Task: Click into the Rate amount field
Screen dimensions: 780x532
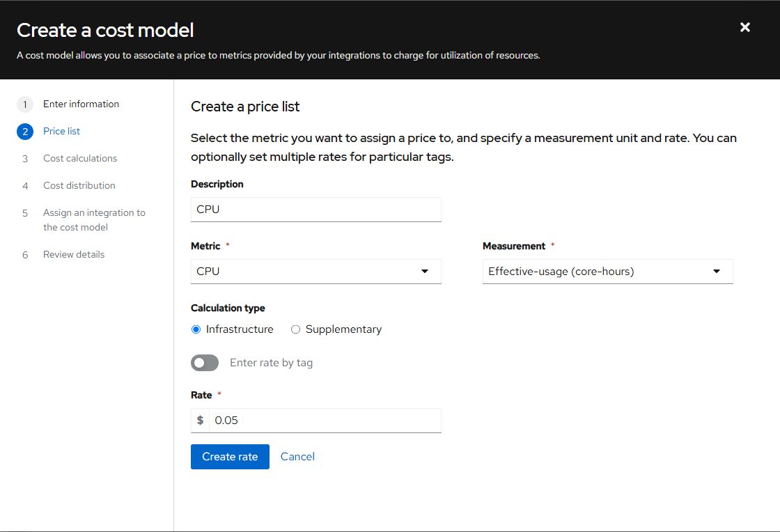Action: [325, 421]
